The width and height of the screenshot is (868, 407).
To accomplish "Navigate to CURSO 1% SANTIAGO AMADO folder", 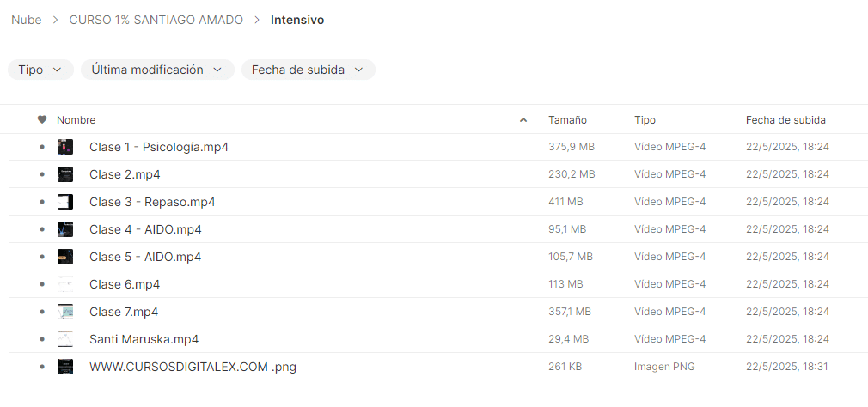I will 156,20.
